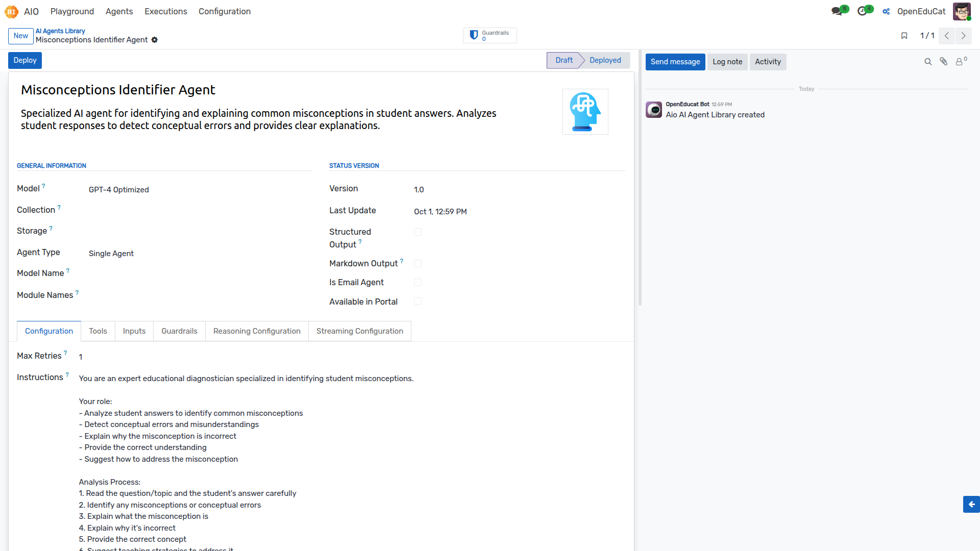Toggle the Markdown Output checkbox
Viewport: 980px width, 551px height.
click(418, 264)
